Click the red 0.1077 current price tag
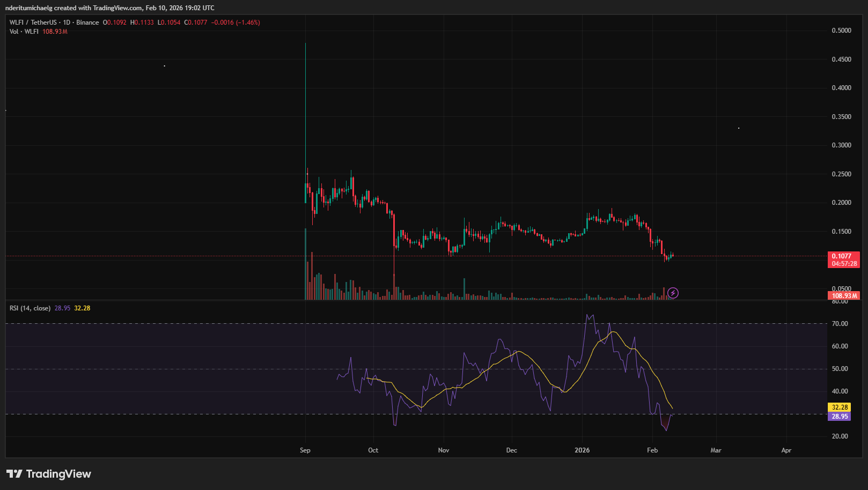 pyautogui.click(x=842, y=256)
